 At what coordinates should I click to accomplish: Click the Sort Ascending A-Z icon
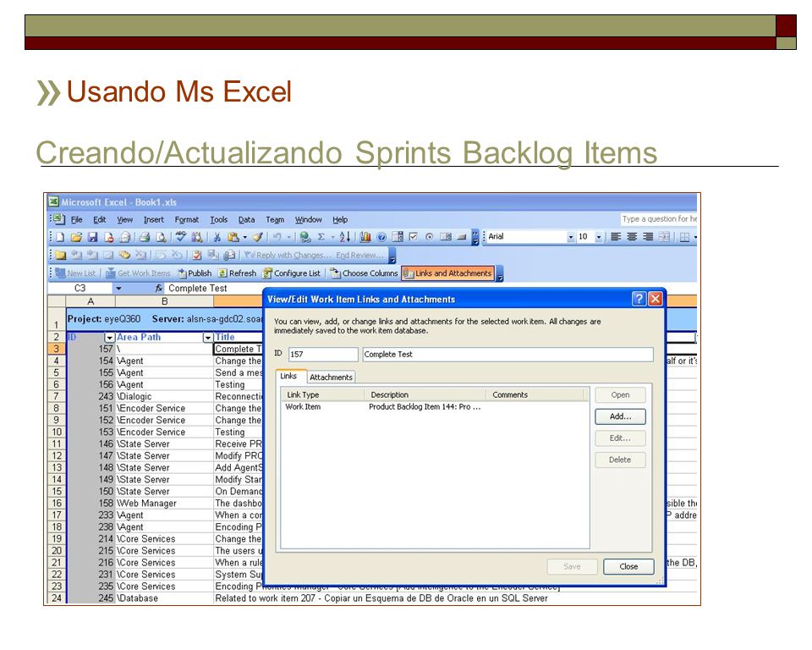pyautogui.click(x=345, y=237)
